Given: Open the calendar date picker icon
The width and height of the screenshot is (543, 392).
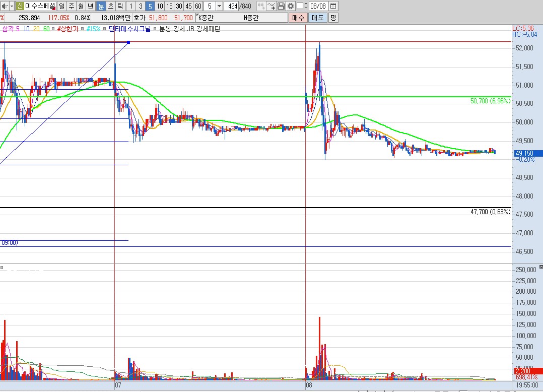Looking at the screenshot, I should tap(333, 6).
